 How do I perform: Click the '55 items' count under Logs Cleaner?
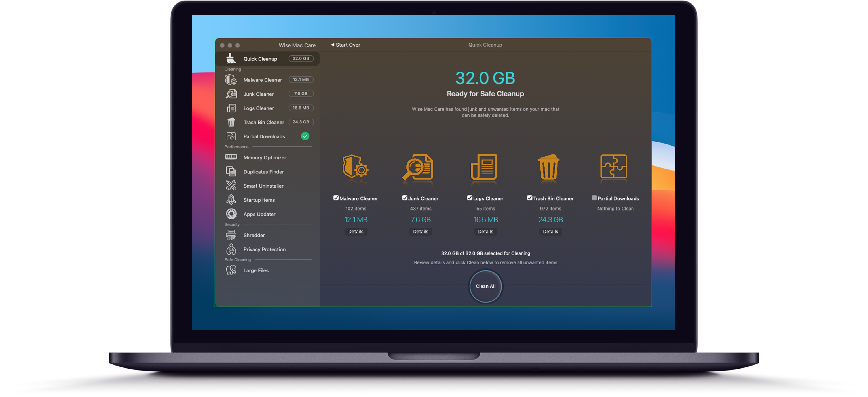[485, 209]
